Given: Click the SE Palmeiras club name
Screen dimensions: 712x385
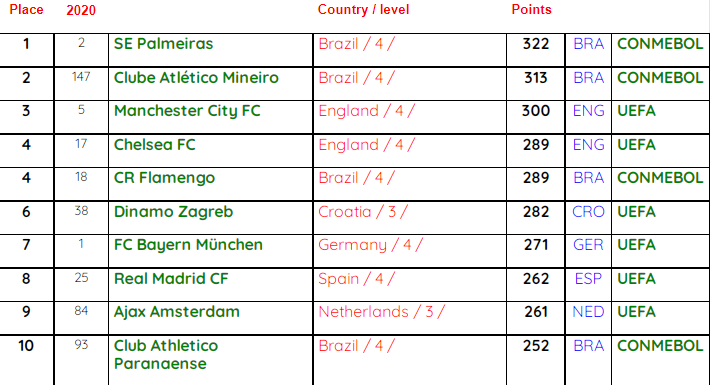Looking at the screenshot, I should (x=163, y=44).
